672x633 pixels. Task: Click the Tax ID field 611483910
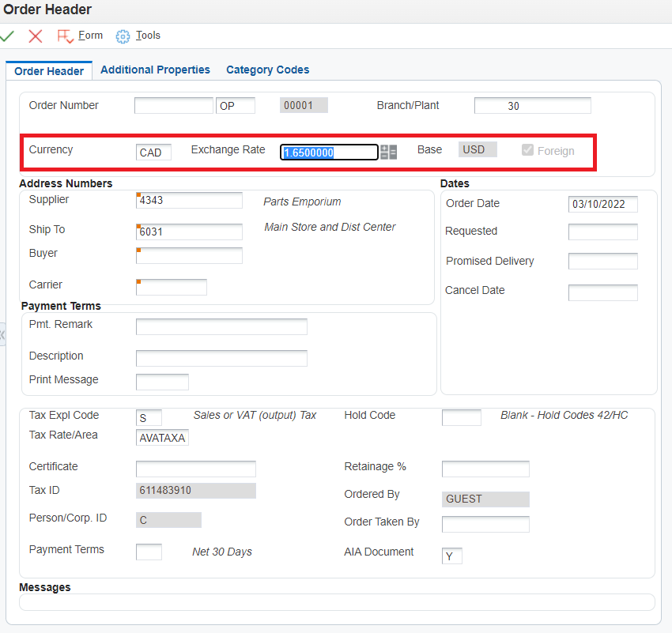[x=196, y=491]
